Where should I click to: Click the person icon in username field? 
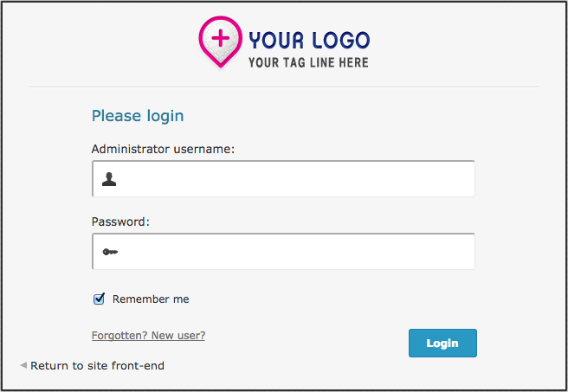coord(109,179)
